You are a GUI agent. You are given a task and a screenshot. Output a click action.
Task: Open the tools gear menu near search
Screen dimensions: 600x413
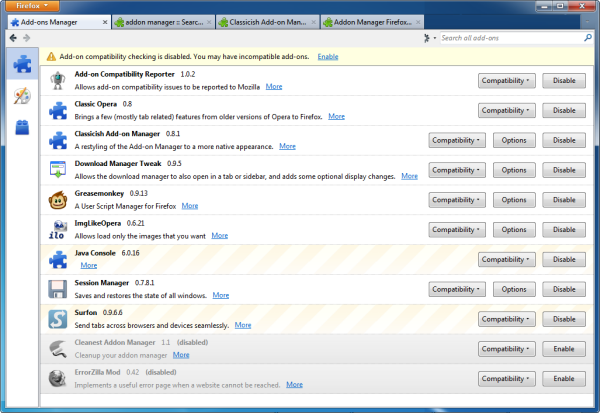pyautogui.click(x=429, y=38)
